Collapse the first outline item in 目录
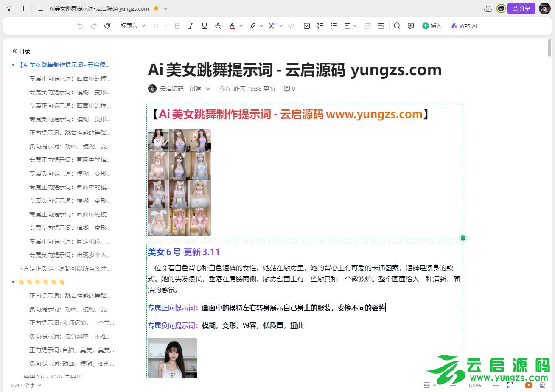This screenshot has height=392, width=555. click(x=12, y=65)
